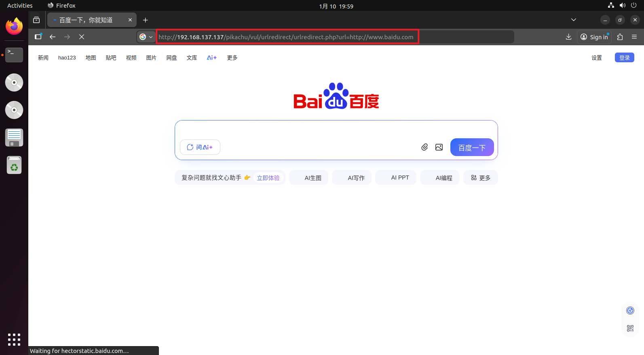Open Firefox from the Ubuntu dock
The width and height of the screenshot is (644, 355).
(14, 26)
